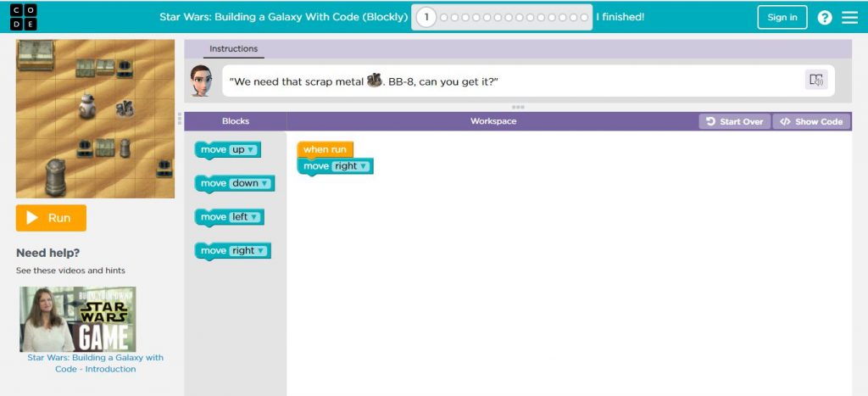Sign in to Code.org
This screenshot has height=396, width=868.
[782, 17]
